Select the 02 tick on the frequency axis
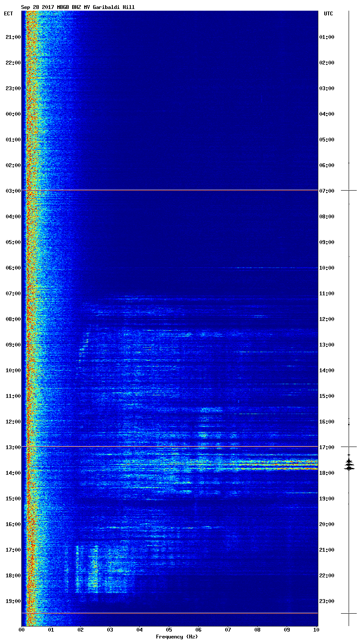This screenshot has width=364, height=641. pos(80,630)
